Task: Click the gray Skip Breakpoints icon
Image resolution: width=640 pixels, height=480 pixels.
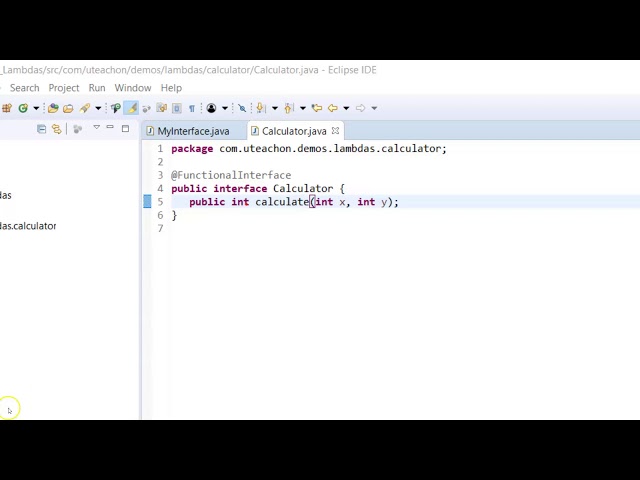Action: click(147, 108)
